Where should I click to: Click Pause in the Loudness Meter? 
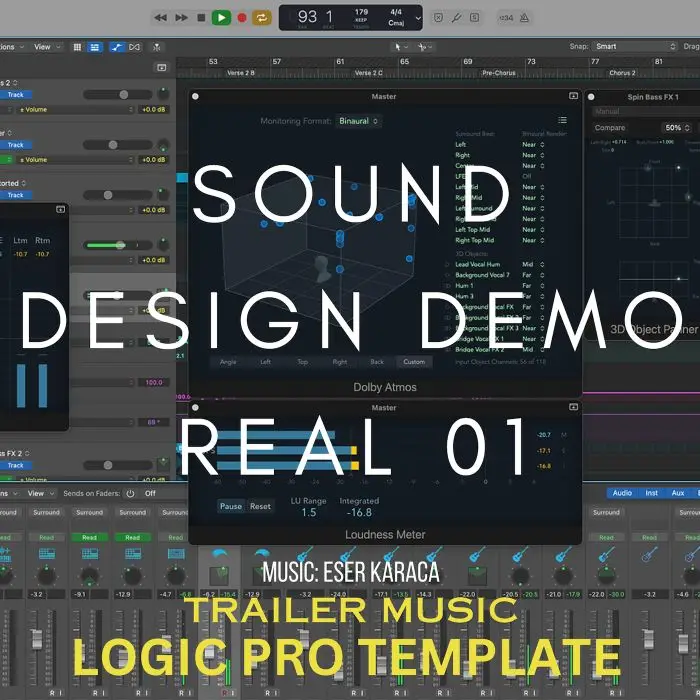coord(231,506)
